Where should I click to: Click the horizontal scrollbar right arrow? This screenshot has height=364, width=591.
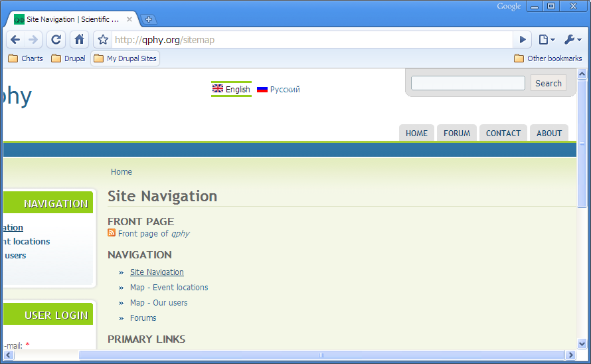(x=570, y=355)
